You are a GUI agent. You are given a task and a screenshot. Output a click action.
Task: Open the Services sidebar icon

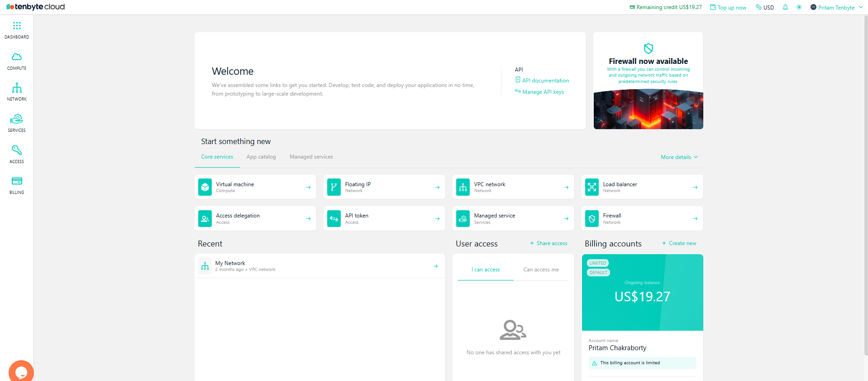(x=17, y=119)
